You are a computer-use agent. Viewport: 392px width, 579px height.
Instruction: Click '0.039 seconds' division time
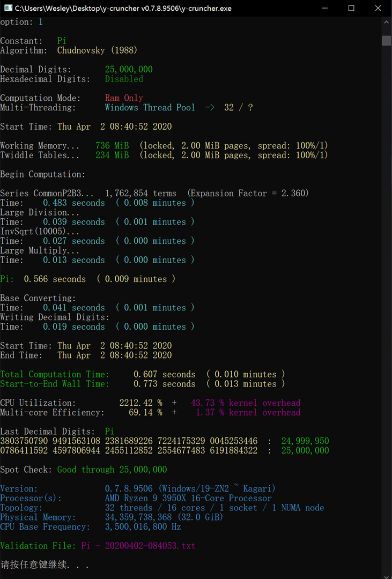click(x=74, y=222)
